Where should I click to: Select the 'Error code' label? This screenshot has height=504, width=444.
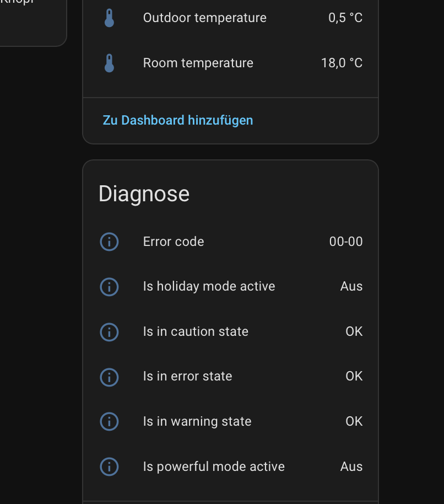click(174, 242)
